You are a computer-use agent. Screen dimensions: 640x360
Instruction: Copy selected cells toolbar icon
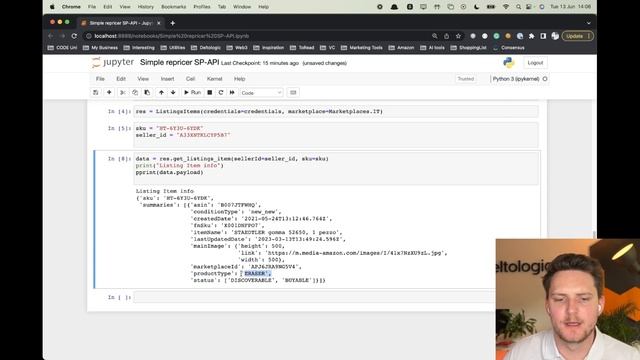[x=135, y=93]
